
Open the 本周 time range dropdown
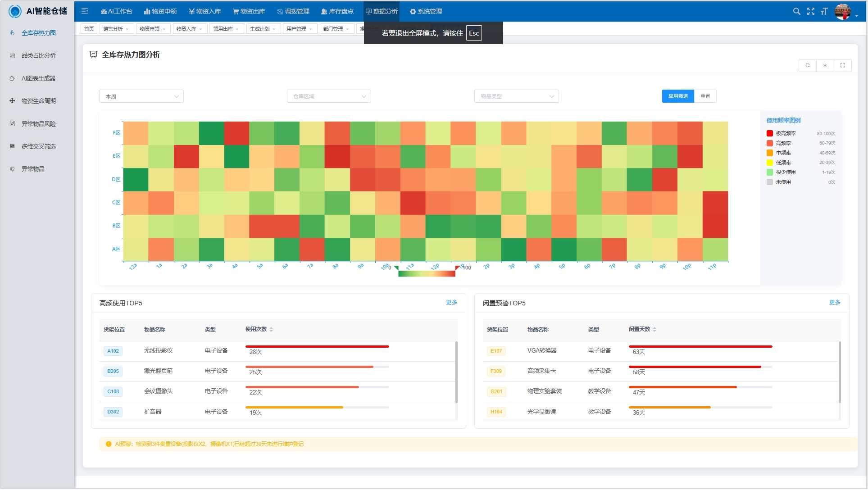[141, 97]
